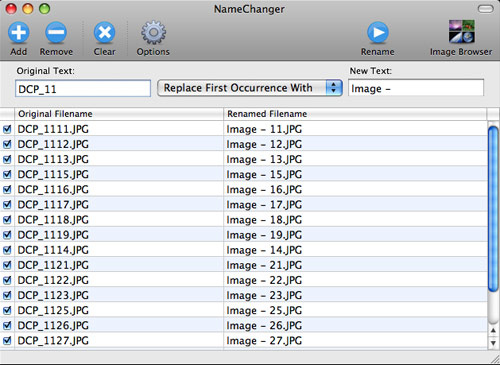The width and height of the screenshot is (500, 365).
Task: Click renamed cell Image - 13.JPG
Action: (264, 159)
